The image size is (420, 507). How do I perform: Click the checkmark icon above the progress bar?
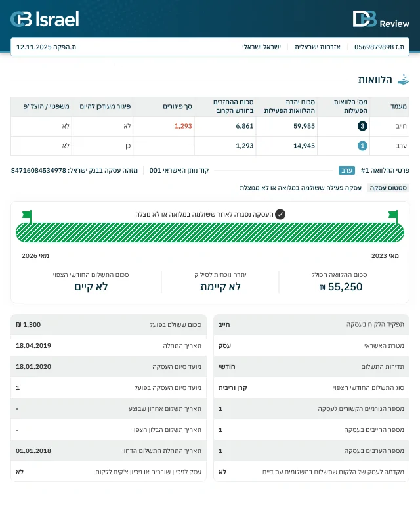(280, 214)
